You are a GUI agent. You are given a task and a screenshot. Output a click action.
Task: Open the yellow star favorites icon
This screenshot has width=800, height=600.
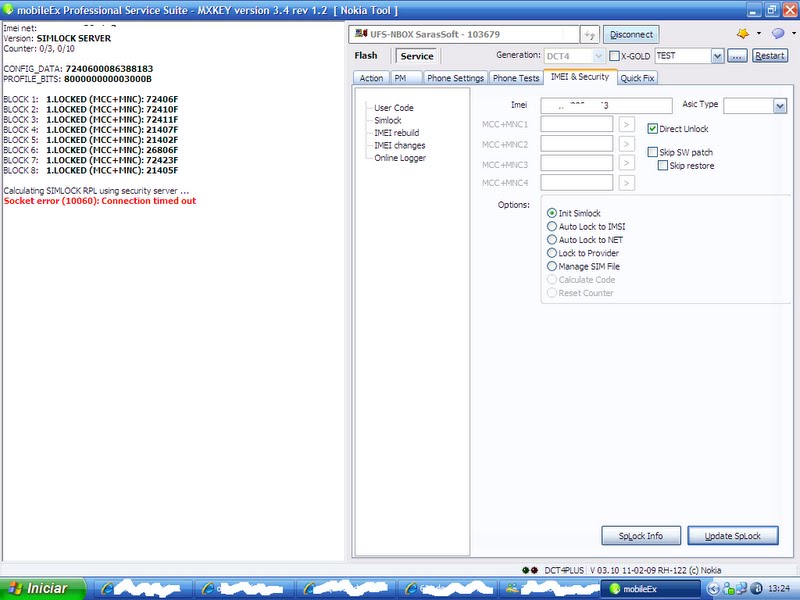[x=743, y=34]
